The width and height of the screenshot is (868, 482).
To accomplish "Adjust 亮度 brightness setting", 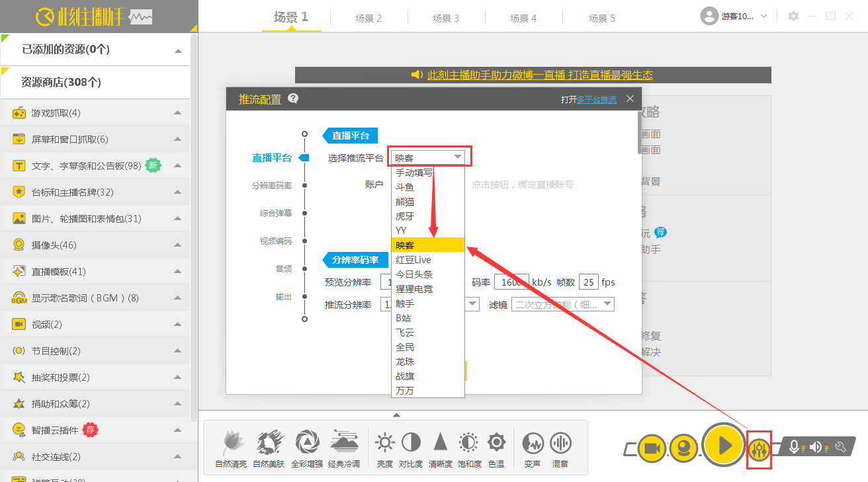I will click(384, 448).
